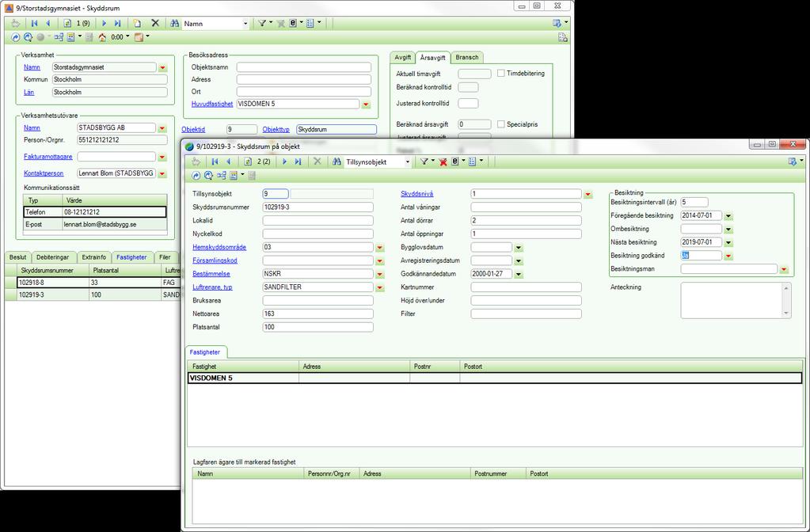
Task: Click the Fakturamottagare link
Action: pos(48,157)
